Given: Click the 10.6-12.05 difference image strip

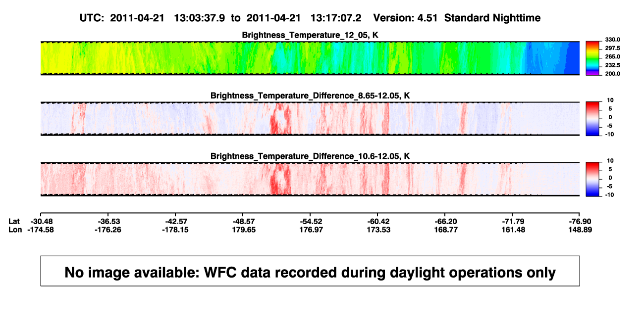Looking at the screenshot, I should [x=310, y=179].
